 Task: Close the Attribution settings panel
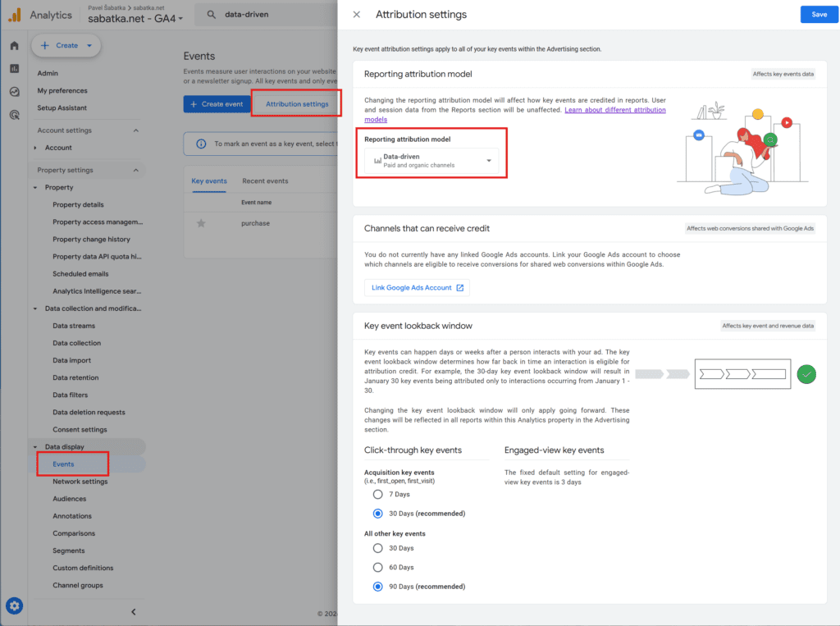(356, 15)
